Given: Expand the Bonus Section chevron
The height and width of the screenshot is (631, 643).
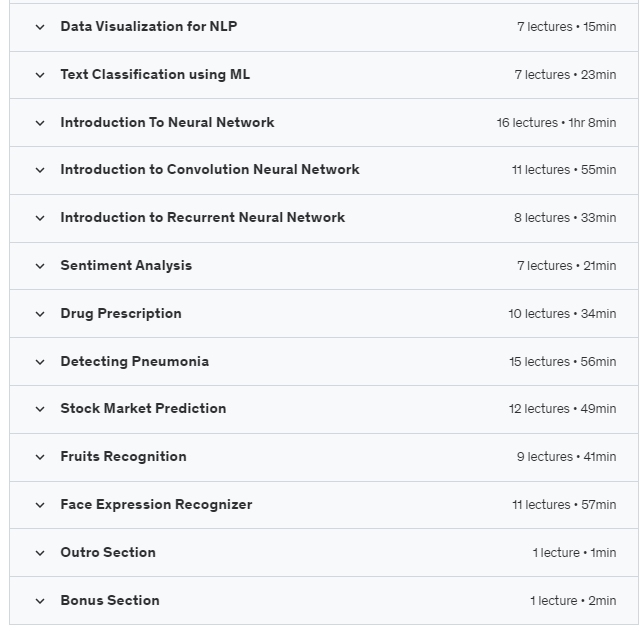Looking at the screenshot, I should pos(40,601).
